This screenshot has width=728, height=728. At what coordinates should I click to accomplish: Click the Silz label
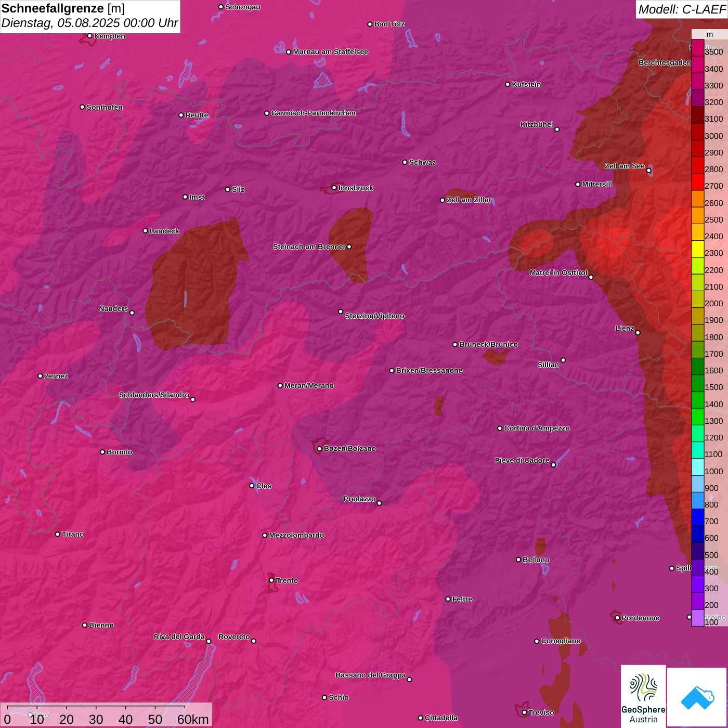point(238,189)
